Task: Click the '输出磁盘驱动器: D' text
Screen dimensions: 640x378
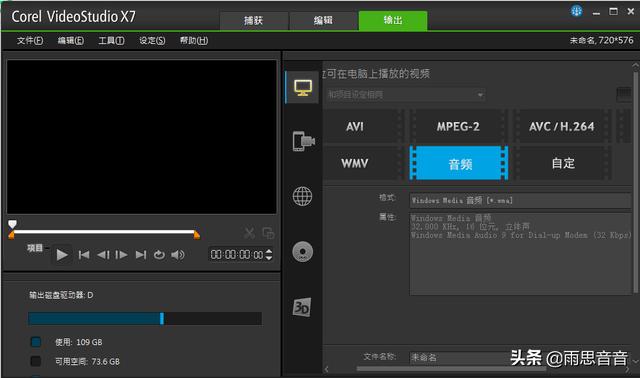Action: [61, 295]
